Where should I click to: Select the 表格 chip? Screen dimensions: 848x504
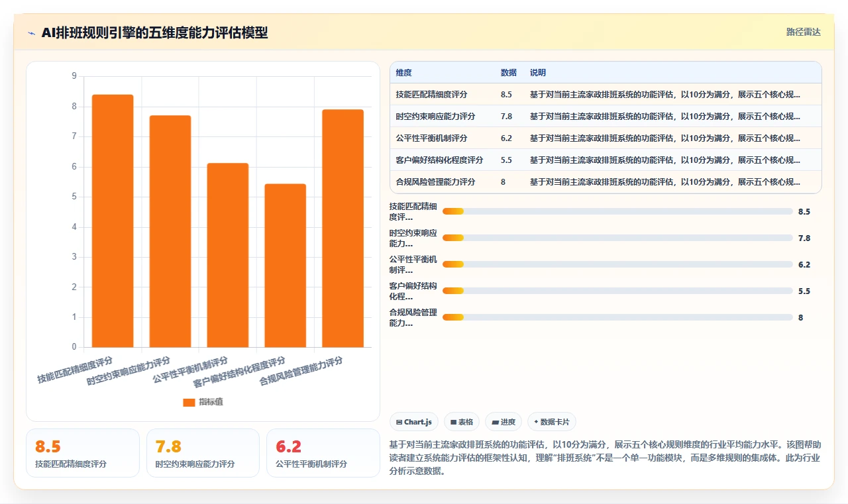[x=462, y=422]
